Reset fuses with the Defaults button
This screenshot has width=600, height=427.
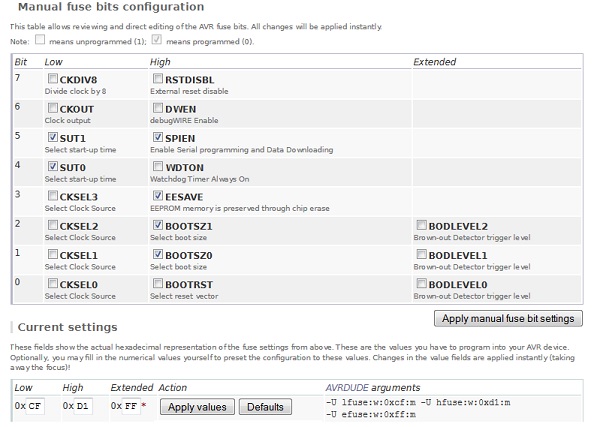pyautogui.click(x=265, y=407)
